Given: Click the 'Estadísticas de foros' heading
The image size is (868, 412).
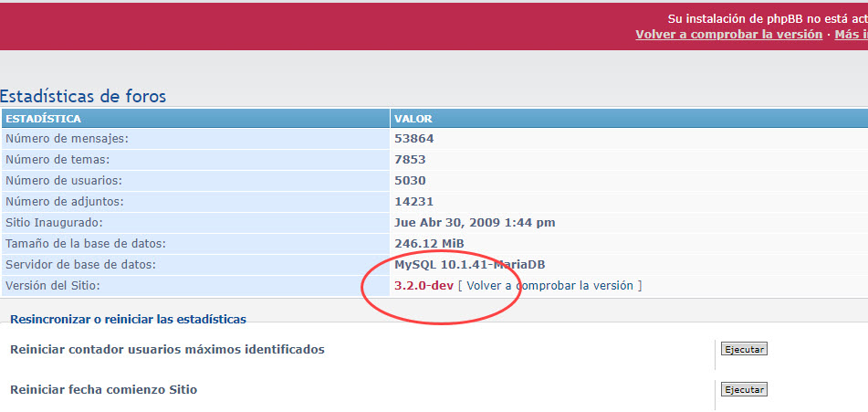Looking at the screenshot, I should pyautogui.click(x=83, y=96).
